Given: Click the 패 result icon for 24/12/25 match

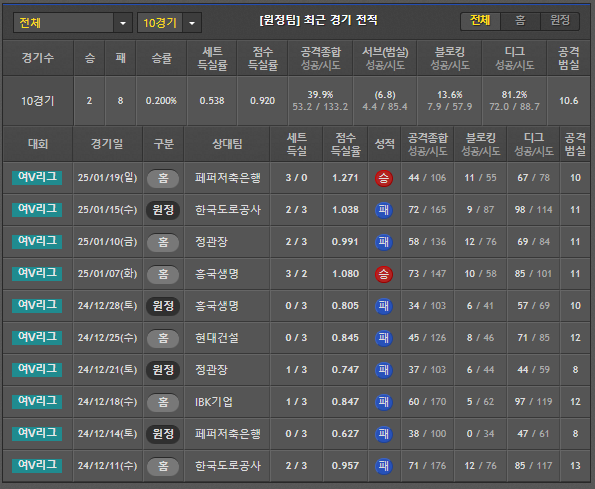Looking at the screenshot, I should click(384, 338).
